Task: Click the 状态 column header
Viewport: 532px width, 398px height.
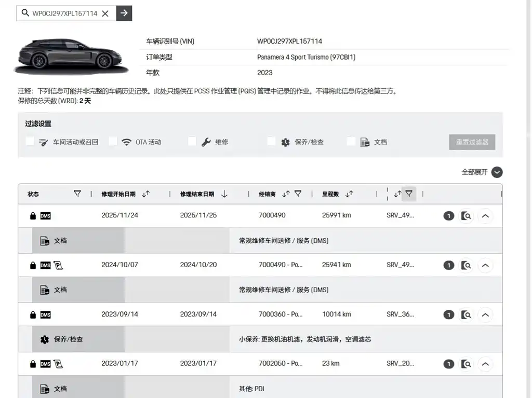Action: pyautogui.click(x=33, y=194)
